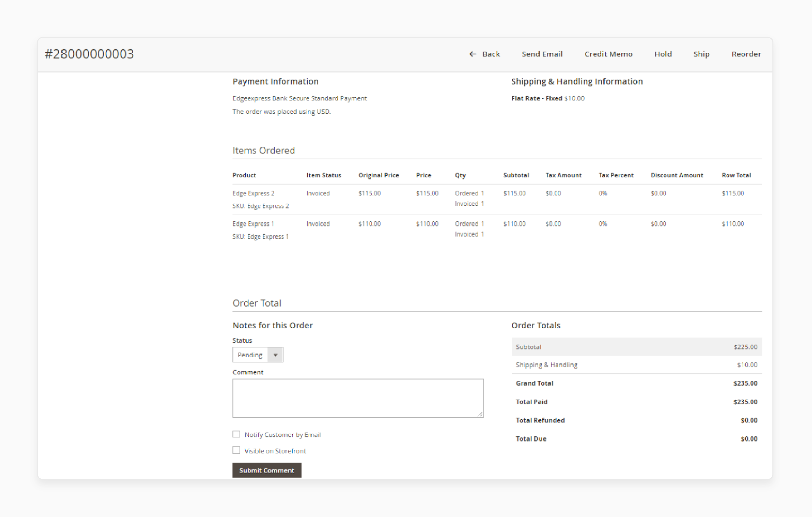Click the Order Total section heading
This screenshot has width=812, height=517.
(x=257, y=303)
